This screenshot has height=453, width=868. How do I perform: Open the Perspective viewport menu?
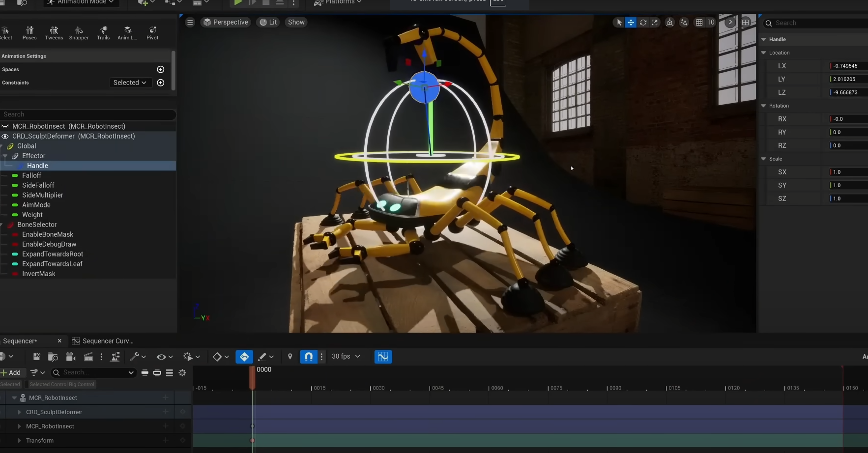coord(226,22)
